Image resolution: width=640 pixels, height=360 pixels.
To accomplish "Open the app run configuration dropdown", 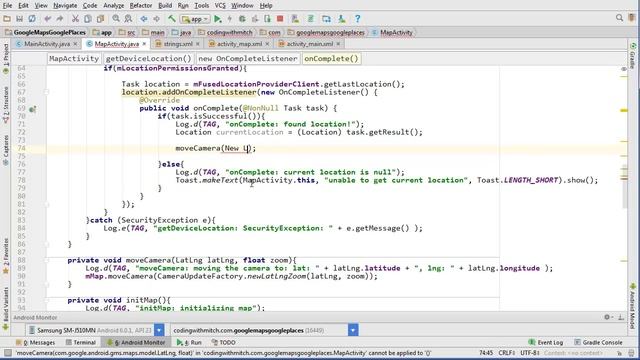I will coord(196,19).
